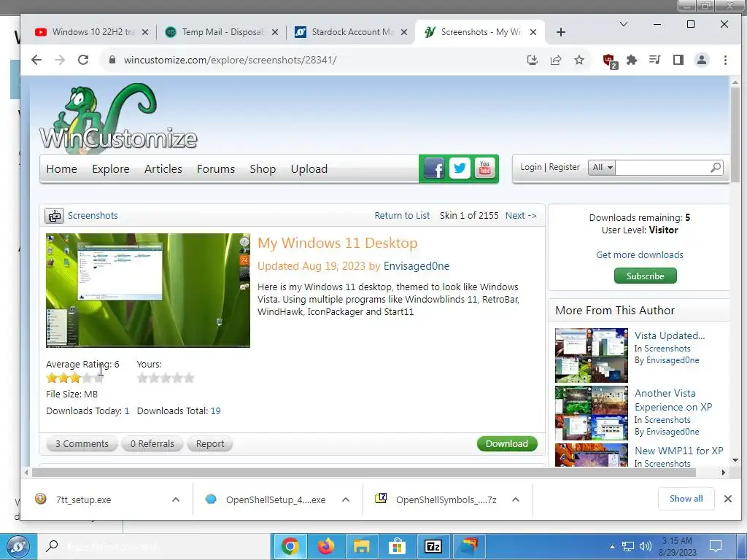This screenshot has height=560, width=747.
Task: Open the notification center icon
Action: pyautogui.click(x=716, y=546)
